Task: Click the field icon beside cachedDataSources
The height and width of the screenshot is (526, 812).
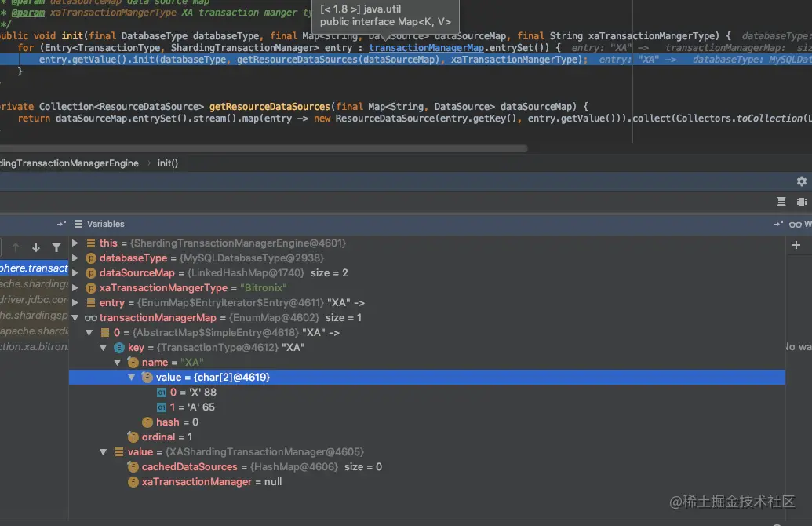Action: pos(133,467)
